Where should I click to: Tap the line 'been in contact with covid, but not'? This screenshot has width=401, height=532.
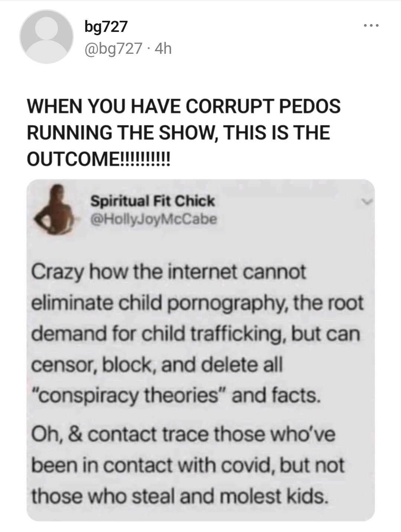tap(188, 465)
